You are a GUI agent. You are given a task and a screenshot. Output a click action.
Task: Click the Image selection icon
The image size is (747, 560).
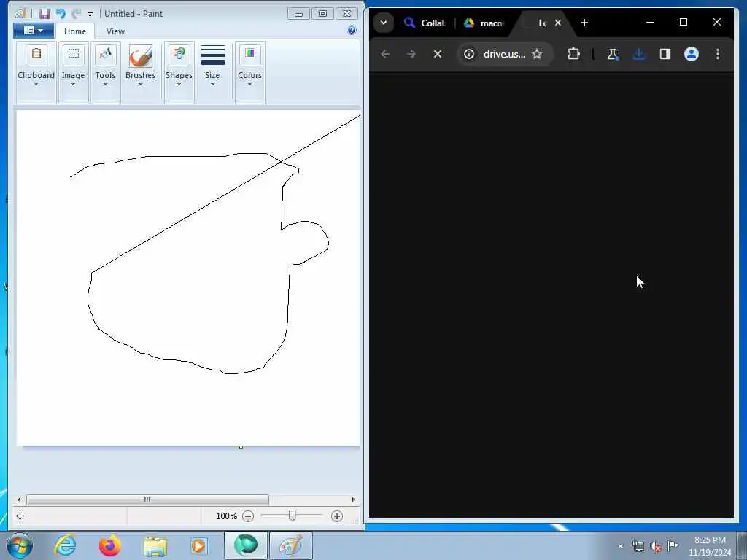click(74, 54)
